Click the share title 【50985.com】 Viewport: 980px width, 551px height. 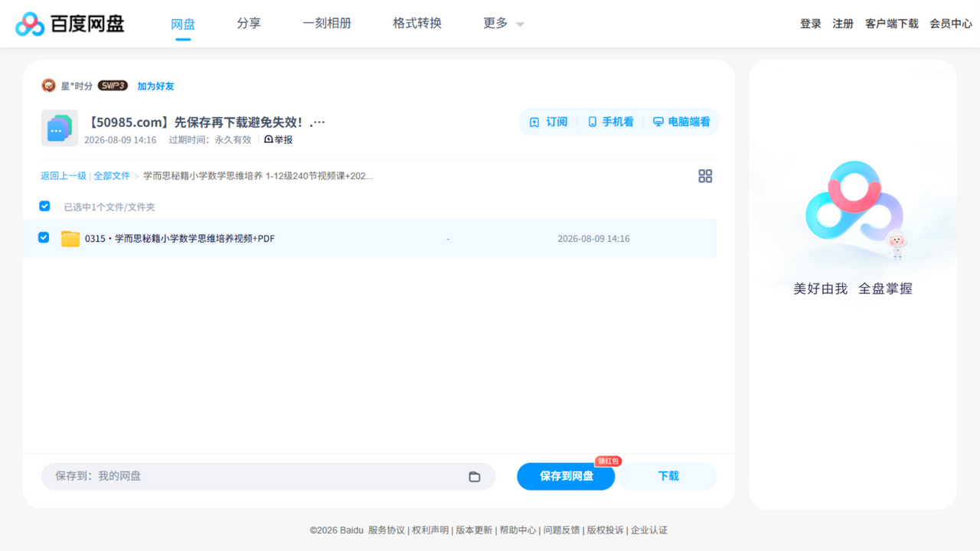(x=207, y=122)
